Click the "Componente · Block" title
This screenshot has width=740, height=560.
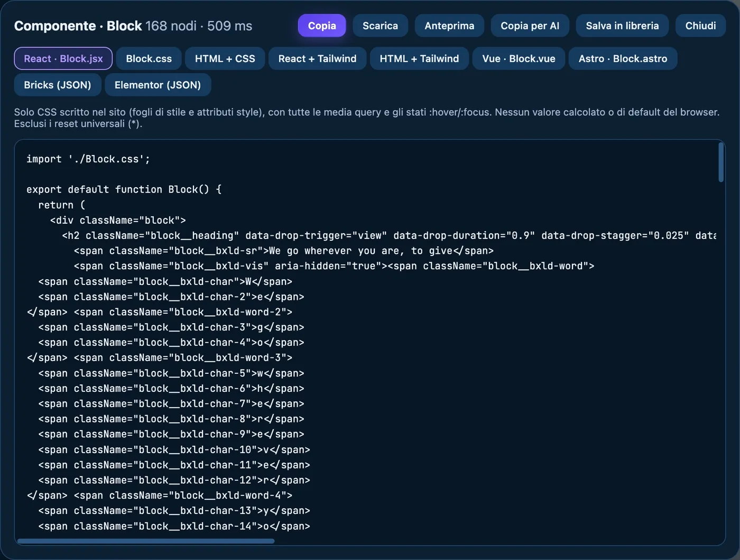[78, 26]
